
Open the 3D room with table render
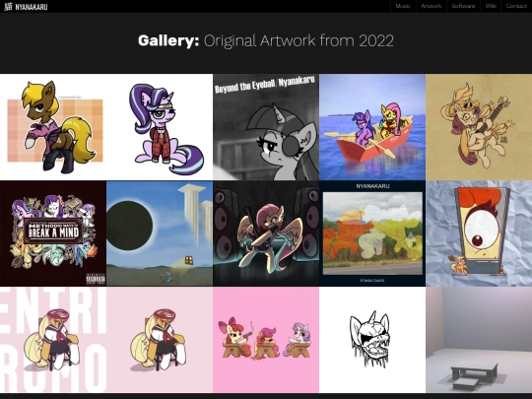pyautogui.click(x=479, y=340)
